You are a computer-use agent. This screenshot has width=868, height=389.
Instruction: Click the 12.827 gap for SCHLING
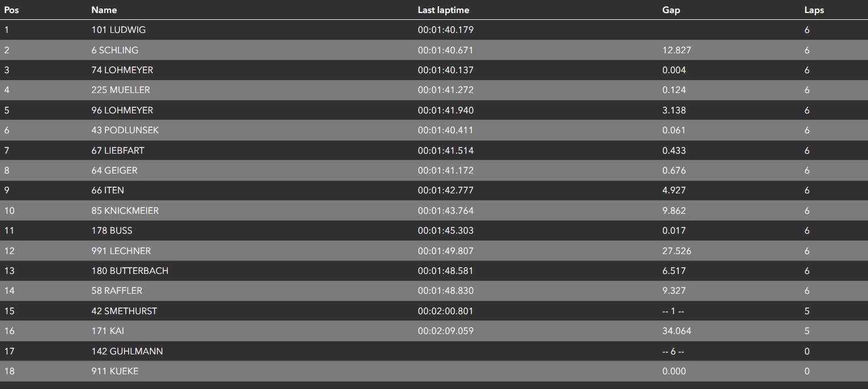[676, 50]
